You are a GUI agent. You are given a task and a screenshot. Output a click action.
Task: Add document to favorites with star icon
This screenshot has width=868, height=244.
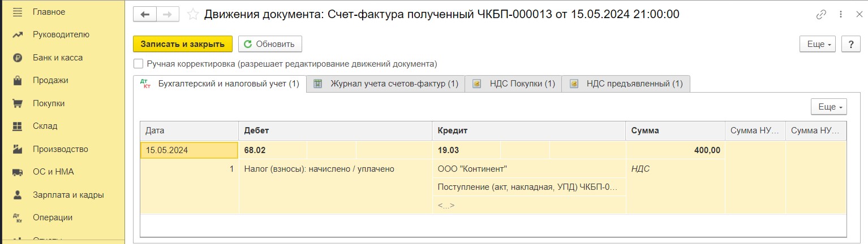(193, 15)
